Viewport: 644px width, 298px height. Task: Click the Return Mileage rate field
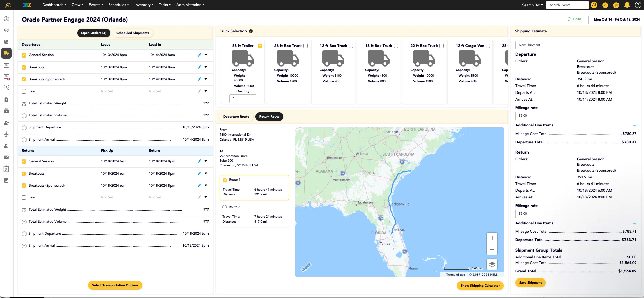pos(575,214)
